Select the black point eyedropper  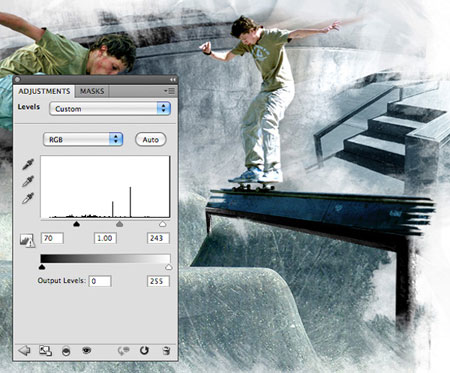click(x=28, y=164)
